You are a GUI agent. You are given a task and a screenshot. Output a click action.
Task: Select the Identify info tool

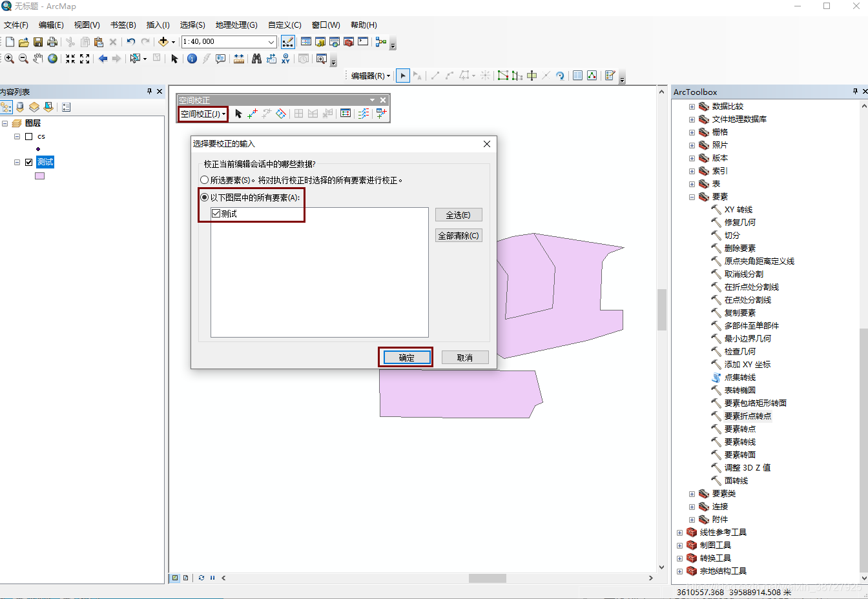(x=192, y=59)
